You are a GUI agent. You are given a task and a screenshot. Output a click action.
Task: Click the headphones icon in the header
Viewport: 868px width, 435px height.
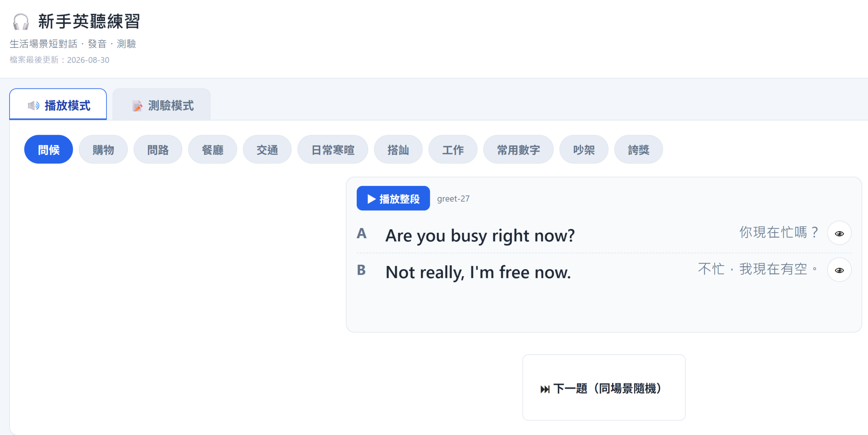pos(21,22)
